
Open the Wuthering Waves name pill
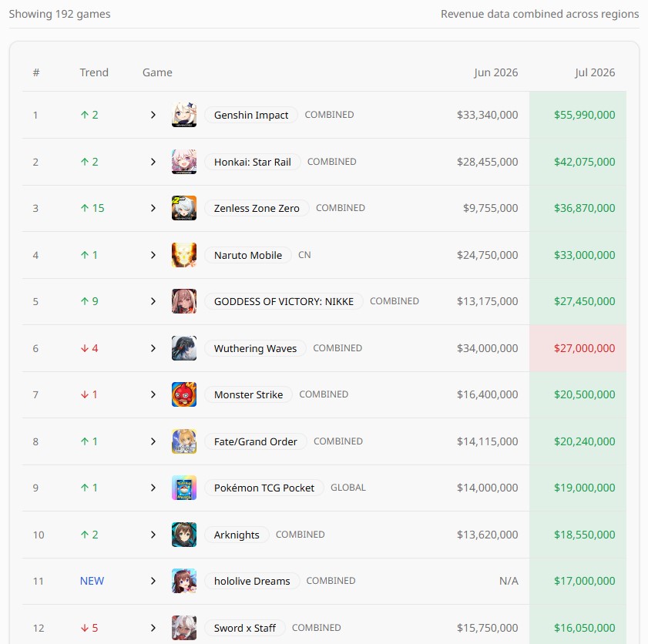tap(255, 348)
